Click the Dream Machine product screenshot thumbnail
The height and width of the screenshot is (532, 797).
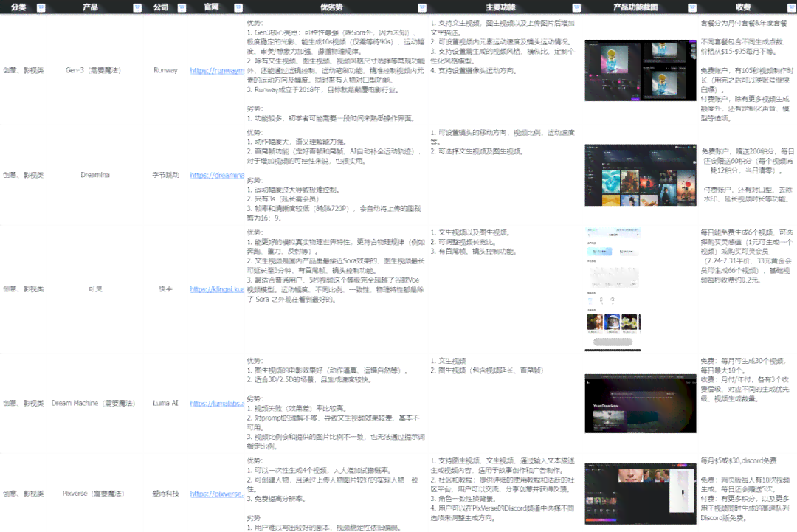tap(641, 404)
